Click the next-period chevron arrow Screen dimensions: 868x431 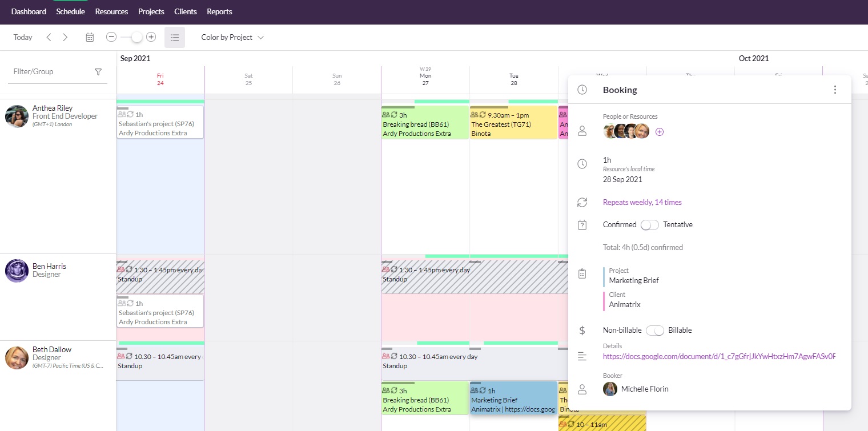pos(65,37)
